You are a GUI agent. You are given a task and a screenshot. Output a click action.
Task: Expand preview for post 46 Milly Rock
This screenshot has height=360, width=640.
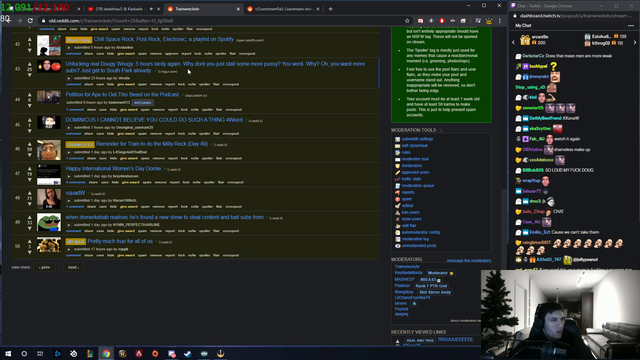click(x=69, y=152)
